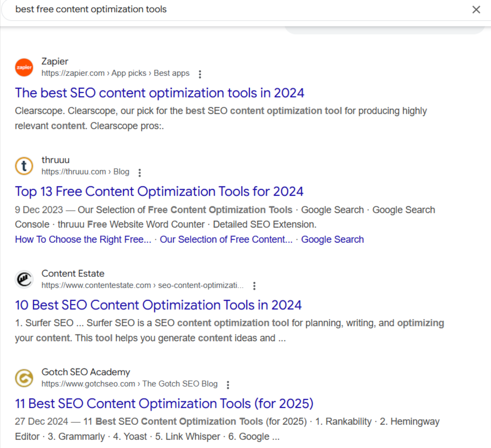Click the Gotch SEO Academy favicon
491x448 pixels.
24,378
